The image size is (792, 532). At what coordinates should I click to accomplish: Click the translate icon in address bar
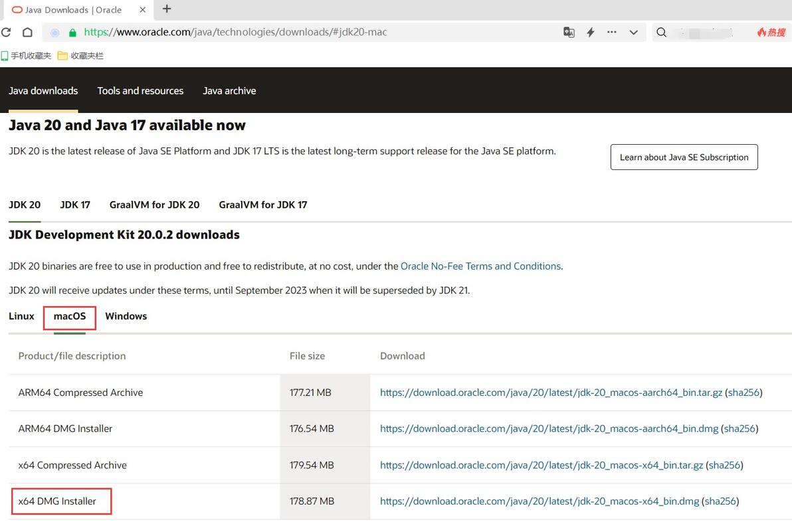(x=569, y=32)
